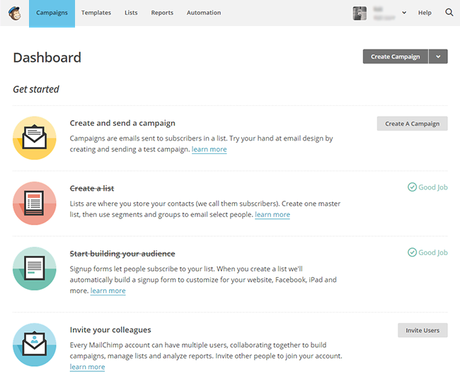
Task: Click the audience Good Job checkmark icon
Action: pyautogui.click(x=412, y=252)
